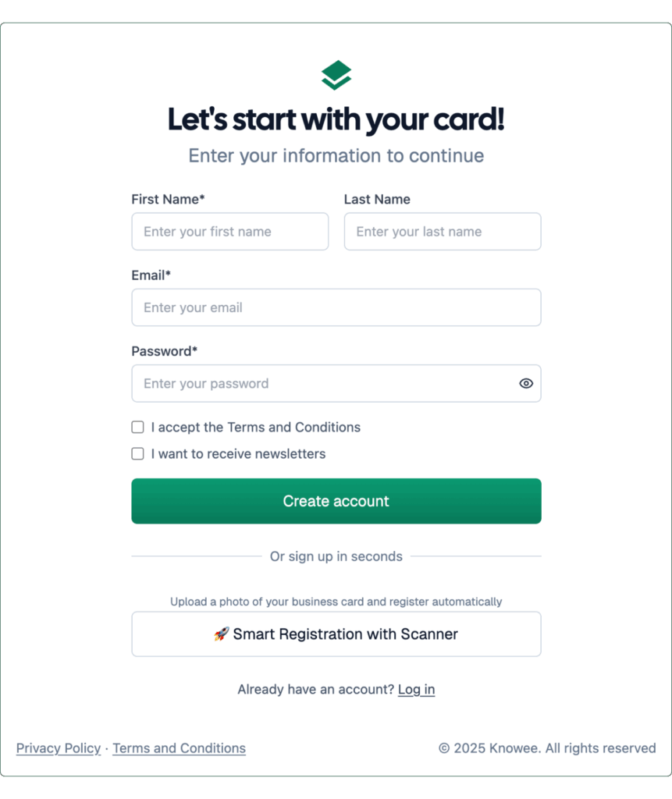This screenshot has height=799, width=672.
Task: Click the First Name input field
Action: (x=229, y=231)
